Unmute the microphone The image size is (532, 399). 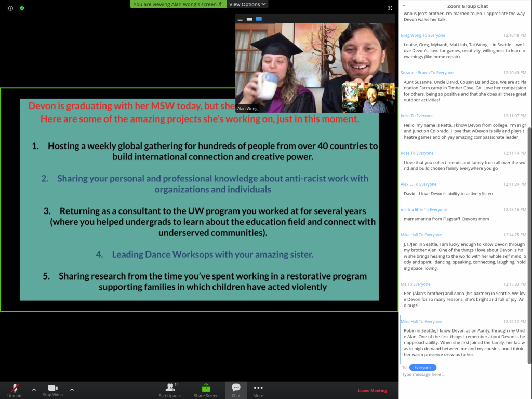click(15, 389)
